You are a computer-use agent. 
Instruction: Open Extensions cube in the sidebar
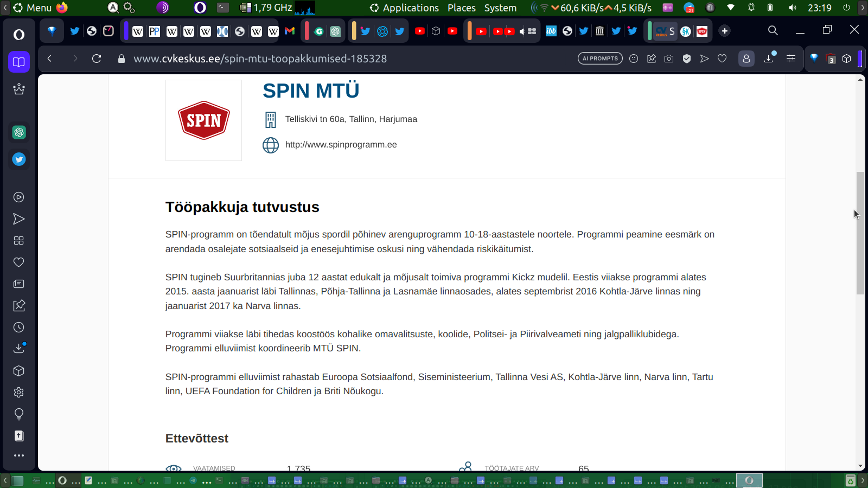tap(19, 371)
